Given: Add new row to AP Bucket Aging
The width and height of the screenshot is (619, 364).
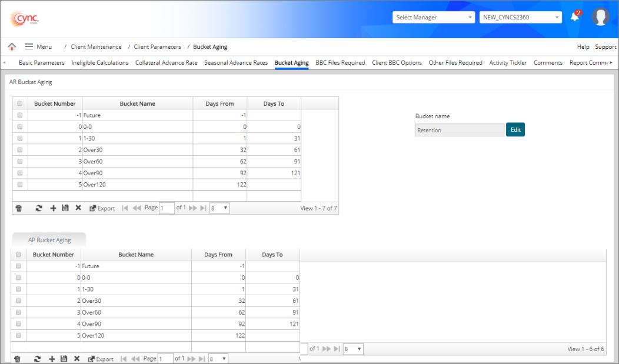Looking at the screenshot, I should (52, 359).
